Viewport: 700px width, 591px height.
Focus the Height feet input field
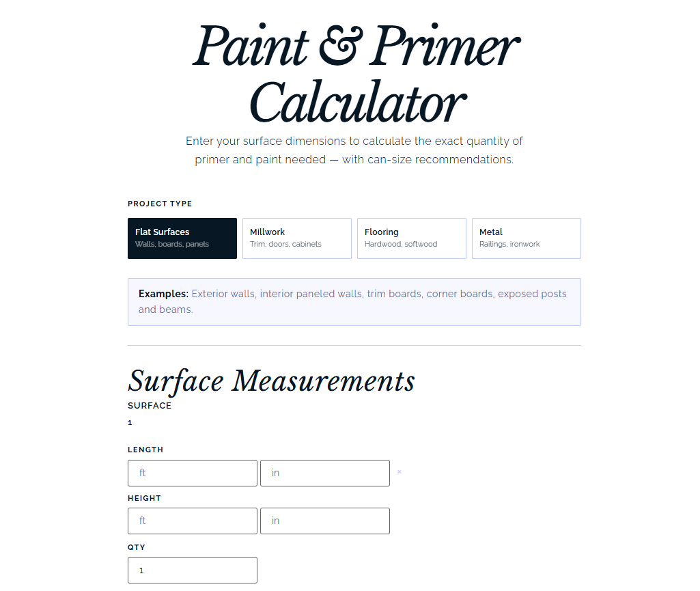[193, 521]
